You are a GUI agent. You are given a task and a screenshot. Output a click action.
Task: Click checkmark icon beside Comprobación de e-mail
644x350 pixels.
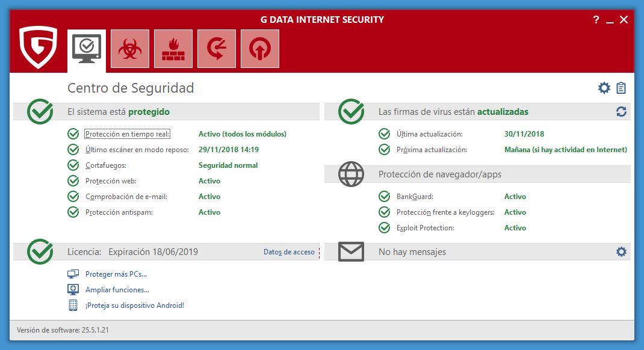coord(73,196)
